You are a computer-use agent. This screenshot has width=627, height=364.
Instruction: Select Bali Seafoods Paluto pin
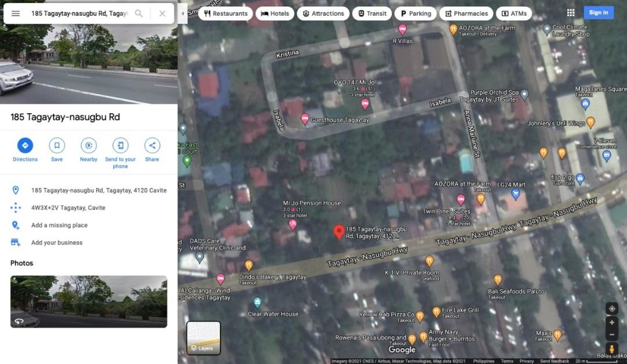point(498,280)
